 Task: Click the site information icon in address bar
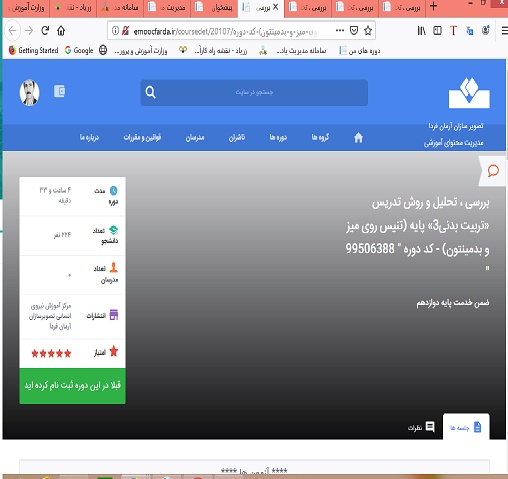[115, 31]
